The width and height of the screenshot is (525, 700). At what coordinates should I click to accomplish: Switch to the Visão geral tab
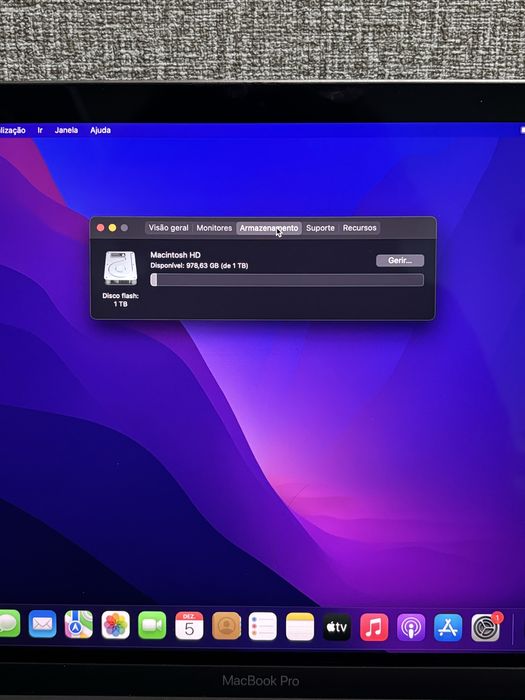coord(168,228)
